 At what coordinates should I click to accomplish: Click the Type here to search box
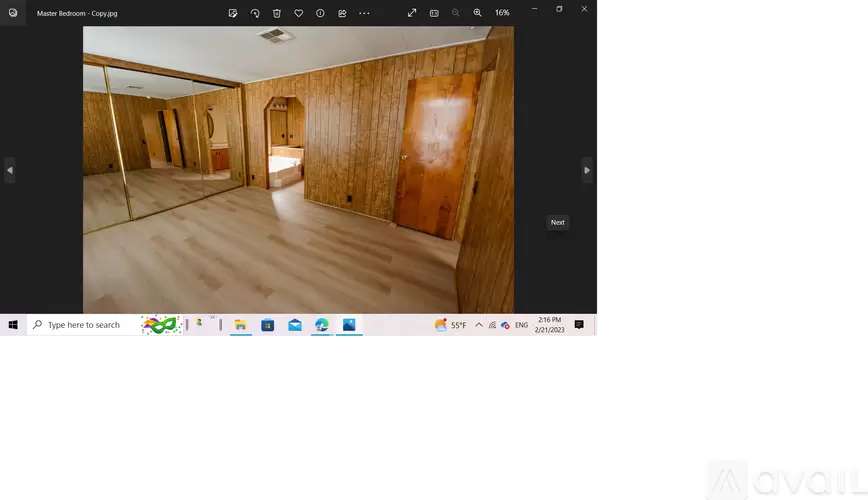tap(83, 325)
